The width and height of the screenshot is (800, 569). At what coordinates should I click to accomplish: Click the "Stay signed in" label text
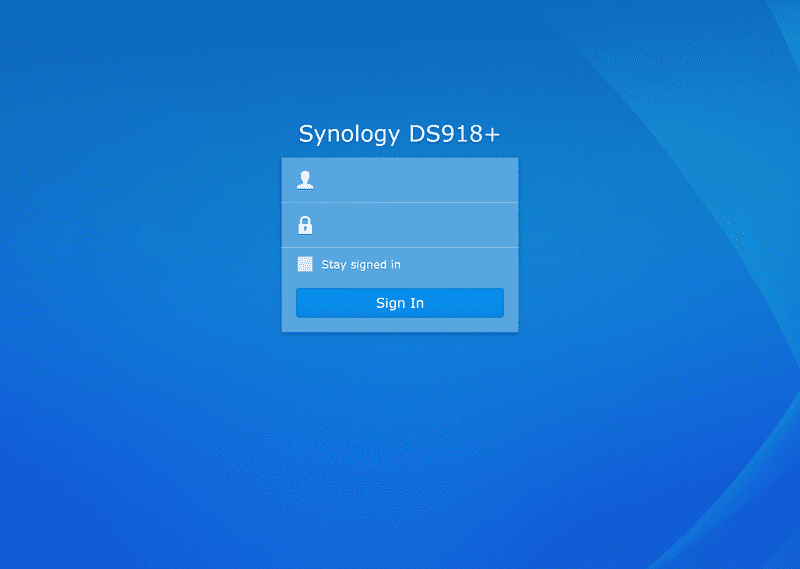click(x=361, y=264)
